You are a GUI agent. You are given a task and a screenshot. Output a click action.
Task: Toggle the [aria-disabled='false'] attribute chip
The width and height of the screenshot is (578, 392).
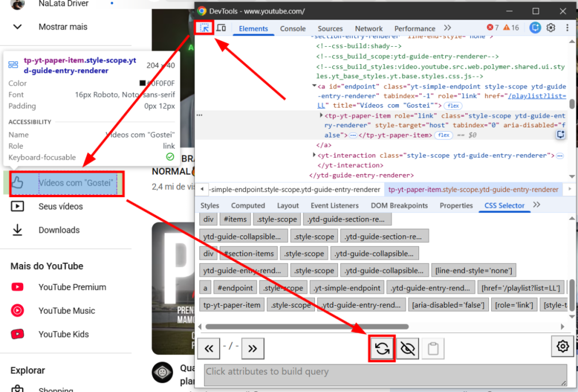[x=449, y=305]
